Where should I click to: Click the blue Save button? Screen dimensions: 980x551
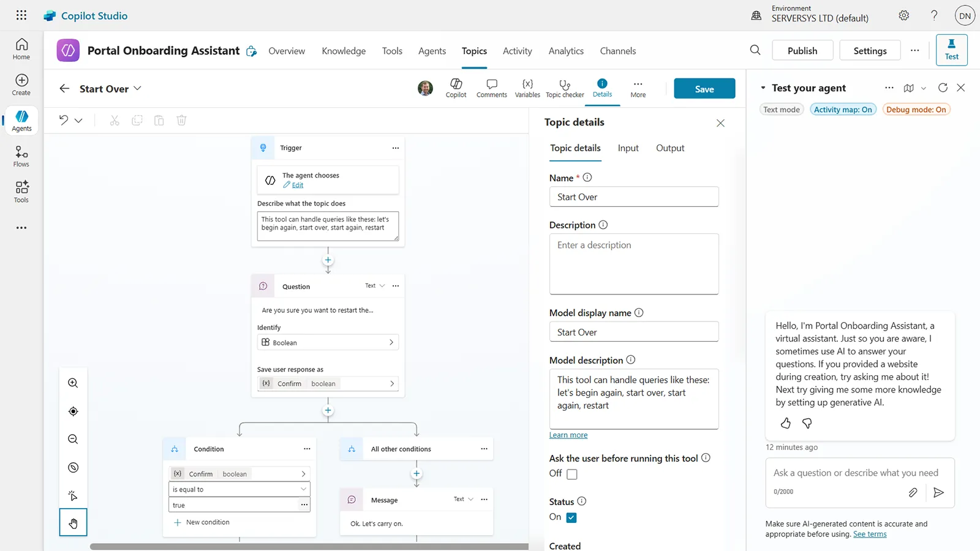[704, 89]
